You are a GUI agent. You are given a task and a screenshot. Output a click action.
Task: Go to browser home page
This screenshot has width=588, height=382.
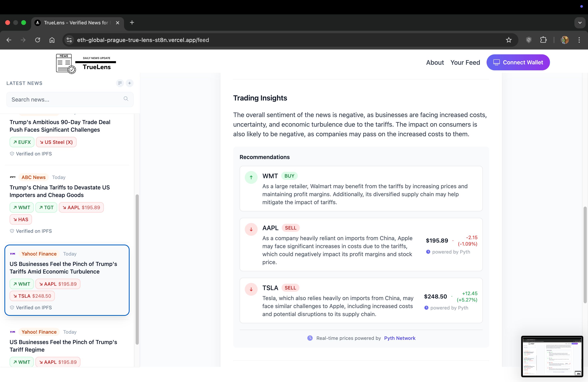tap(52, 40)
